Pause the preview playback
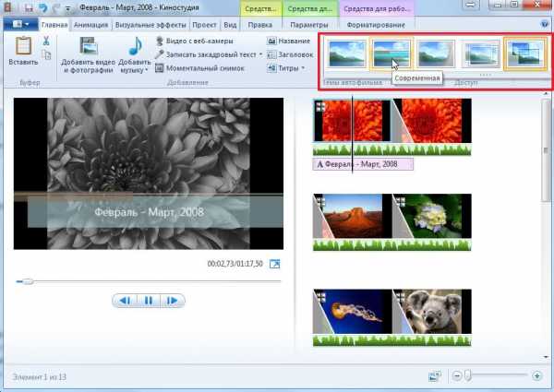554x392 pixels. tap(149, 301)
